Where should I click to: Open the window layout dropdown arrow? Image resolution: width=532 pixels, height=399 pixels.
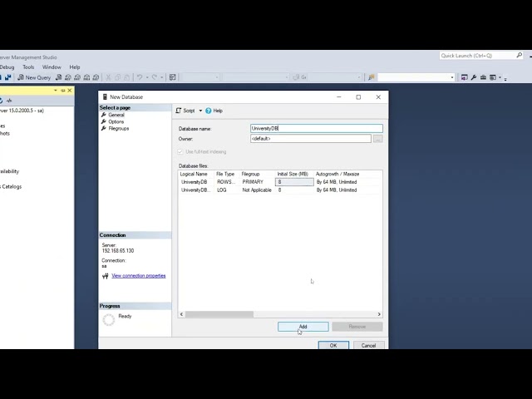(500, 77)
